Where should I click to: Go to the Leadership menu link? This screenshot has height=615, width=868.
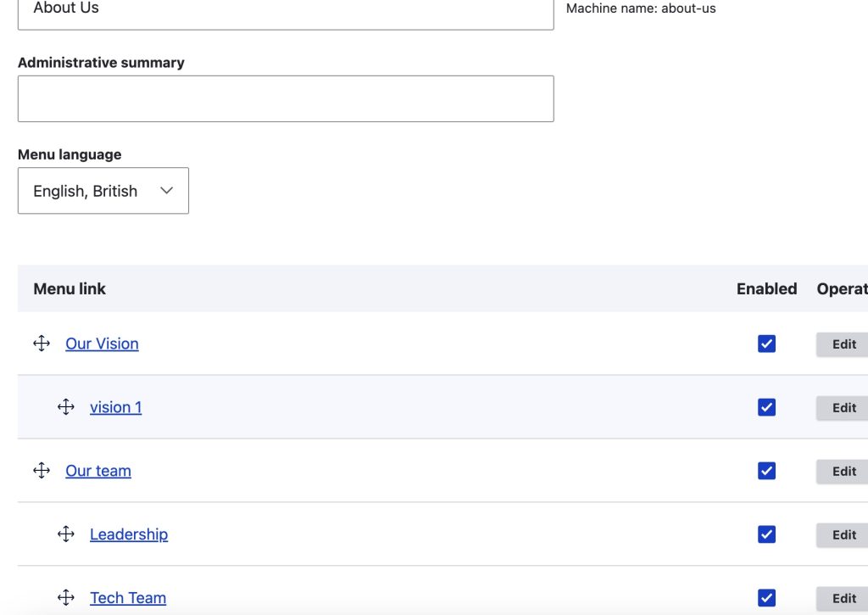(129, 534)
